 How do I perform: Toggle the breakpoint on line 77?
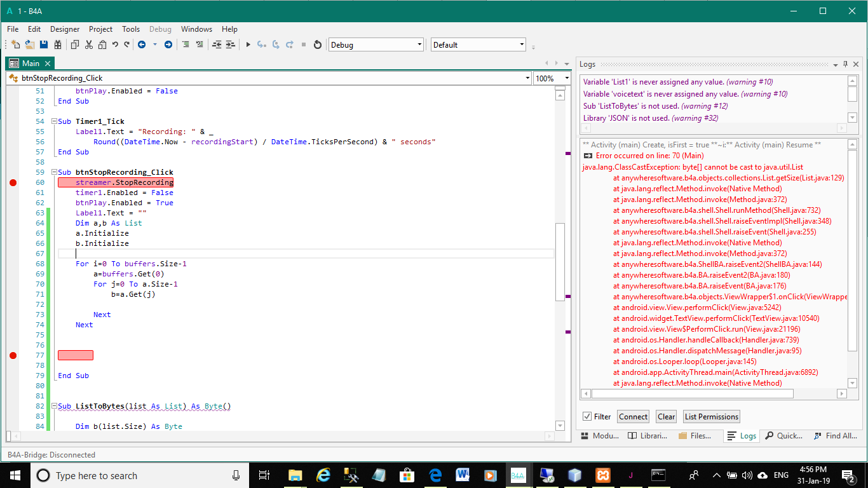13,356
